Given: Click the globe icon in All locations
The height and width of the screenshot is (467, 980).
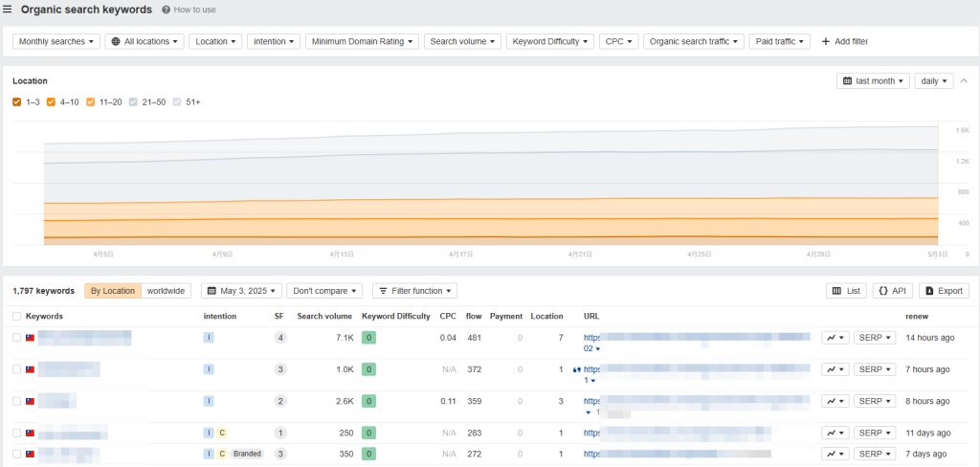Looking at the screenshot, I should pyautogui.click(x=116, y=42).
